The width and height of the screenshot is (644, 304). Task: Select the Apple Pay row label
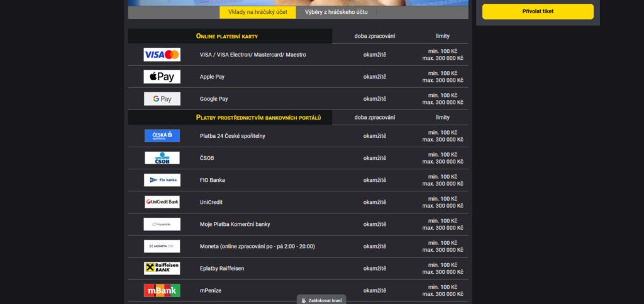click(x=212, y=77)
